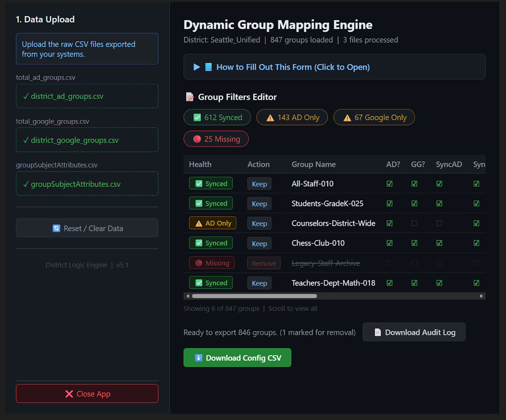This screenshot has width=506, height=420.
Task: Close the app with Close App button
Action: 87,394
